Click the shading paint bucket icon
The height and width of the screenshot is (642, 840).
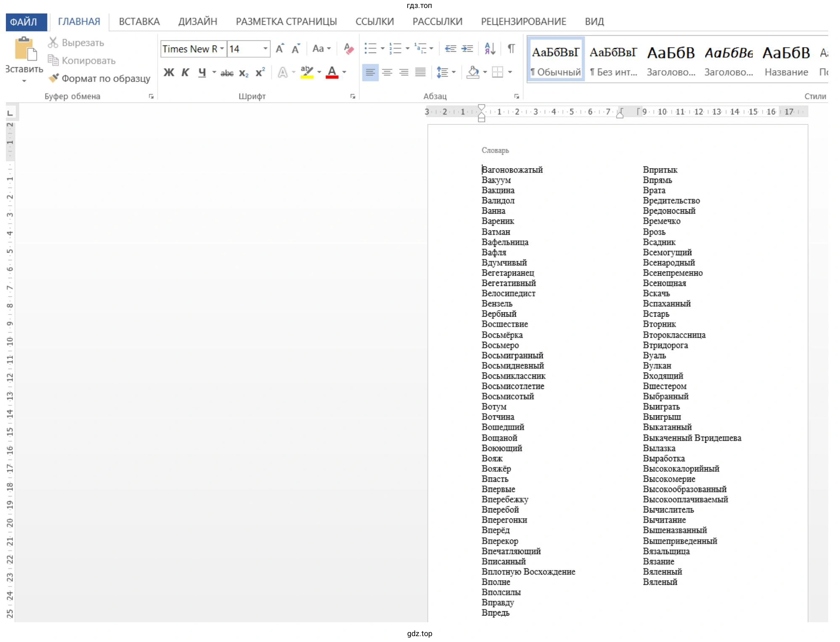[473, 72]
